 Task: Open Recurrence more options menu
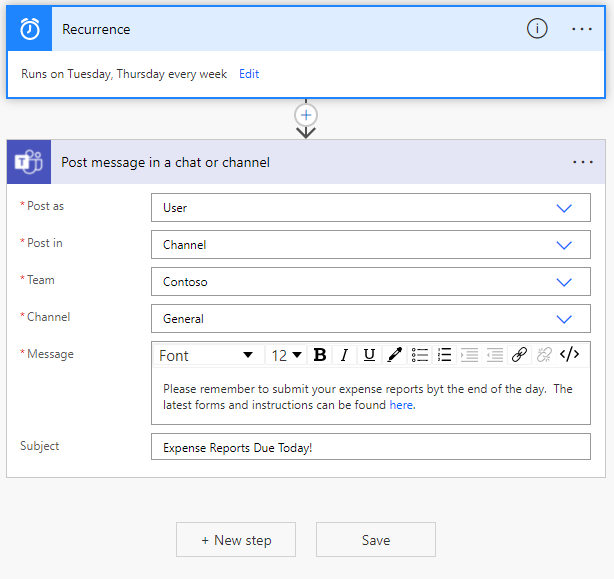[x=582, y=29]
